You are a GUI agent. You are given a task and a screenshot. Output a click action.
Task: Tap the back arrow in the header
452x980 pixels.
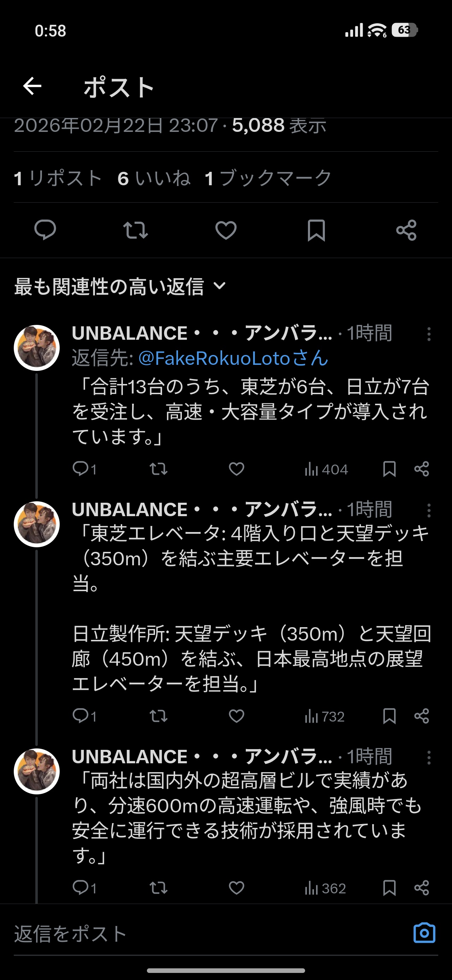click(x=32, y=86)
